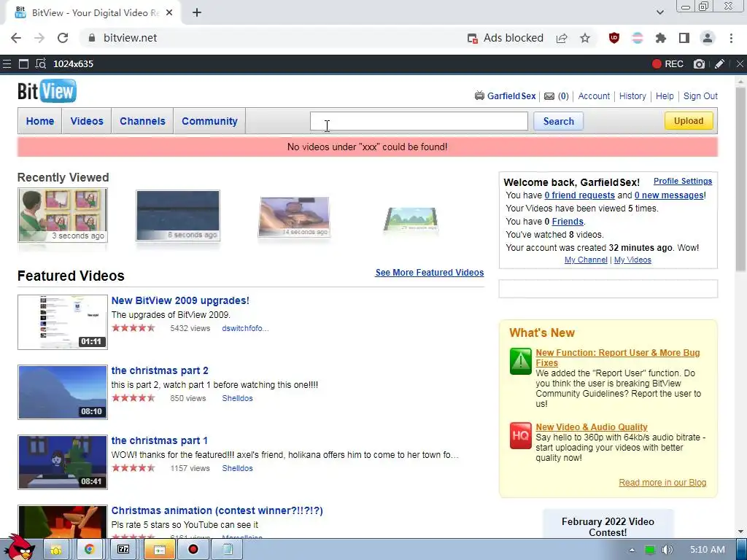Open New BitView 2009 upgrades! video title
Image resolution: width=747 pixels, height=560 pixels.
pos(180,300)
